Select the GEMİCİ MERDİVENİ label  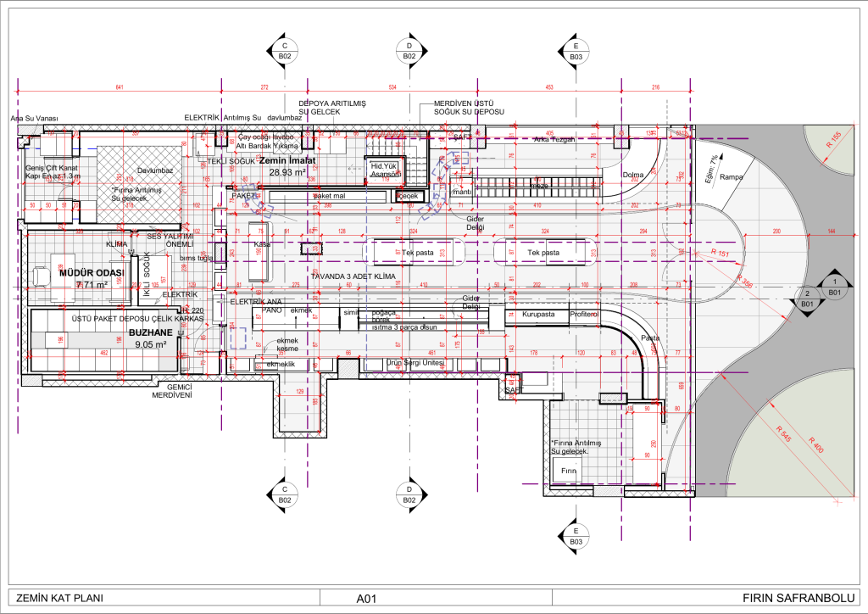172,392
